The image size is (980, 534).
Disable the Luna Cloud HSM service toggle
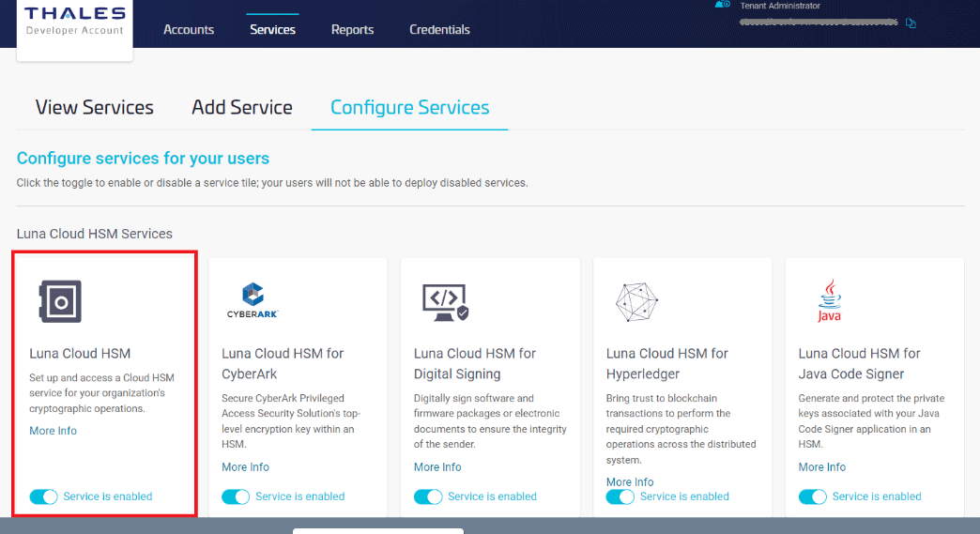click(44, 496)
